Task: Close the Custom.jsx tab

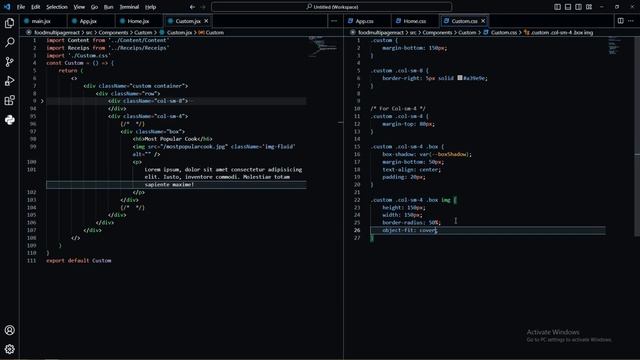Action: pos(206,21)
